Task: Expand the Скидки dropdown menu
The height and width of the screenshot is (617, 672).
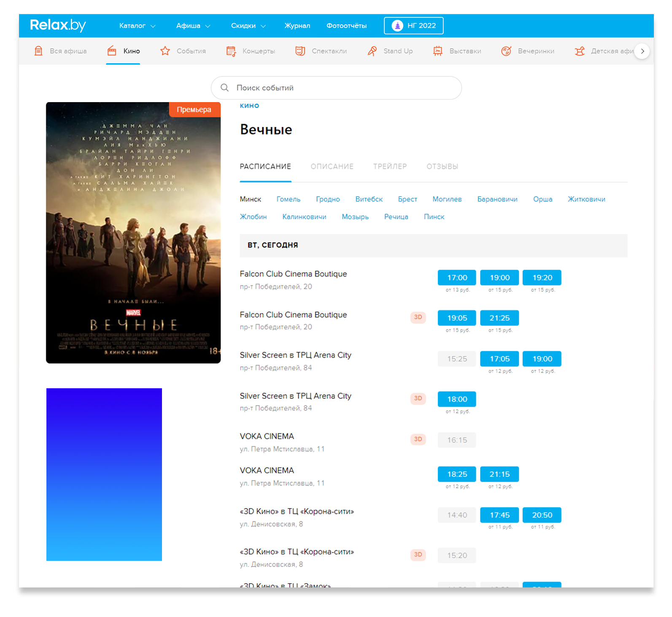Action: pyautogui.click(x=248, y=26)
